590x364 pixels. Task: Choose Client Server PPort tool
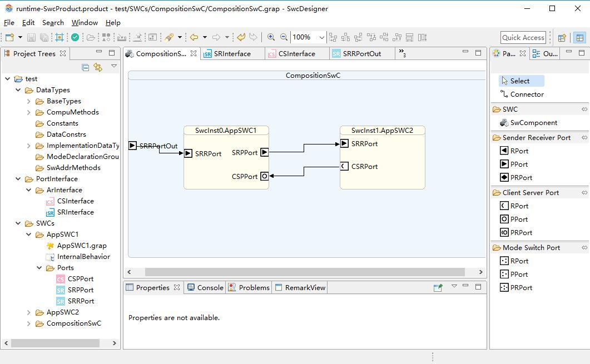coord(518,220)
